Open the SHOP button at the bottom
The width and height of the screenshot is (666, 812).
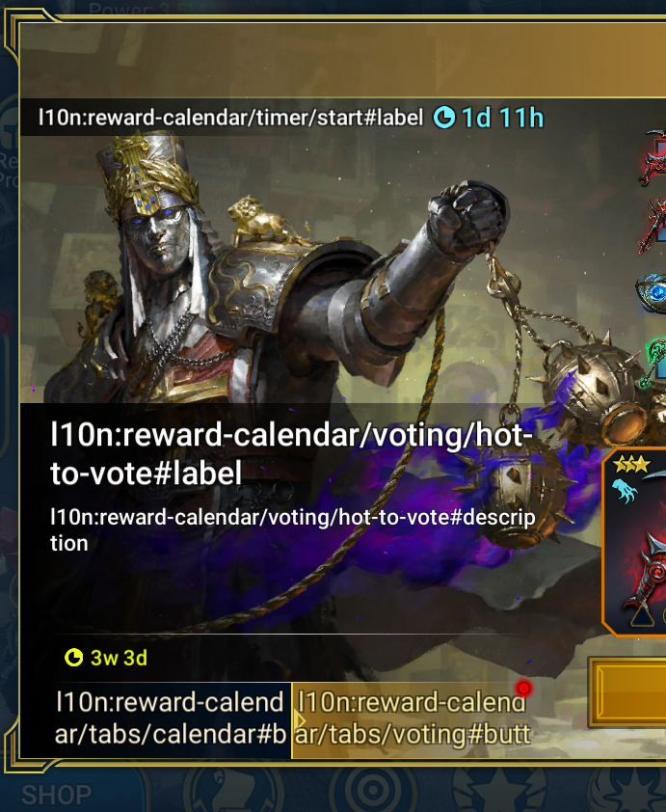tap(57, 795)
